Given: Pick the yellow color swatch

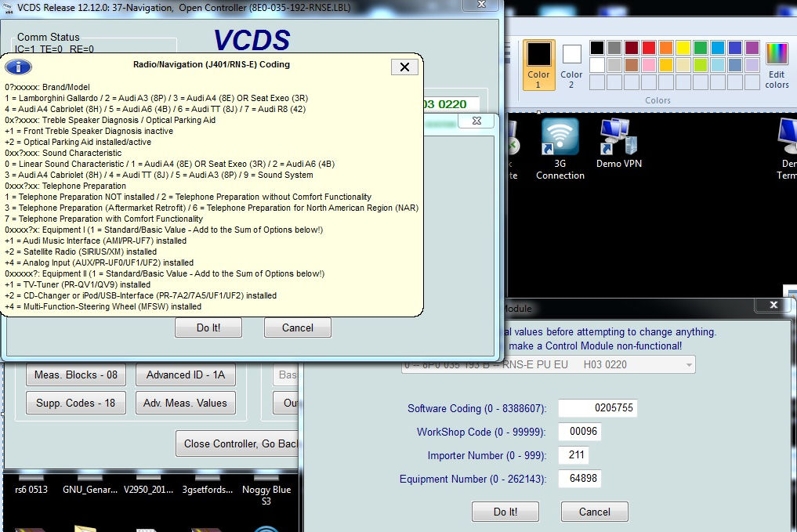Looking at the screenshot, I should pyautogui.click(x=683, y=48).
